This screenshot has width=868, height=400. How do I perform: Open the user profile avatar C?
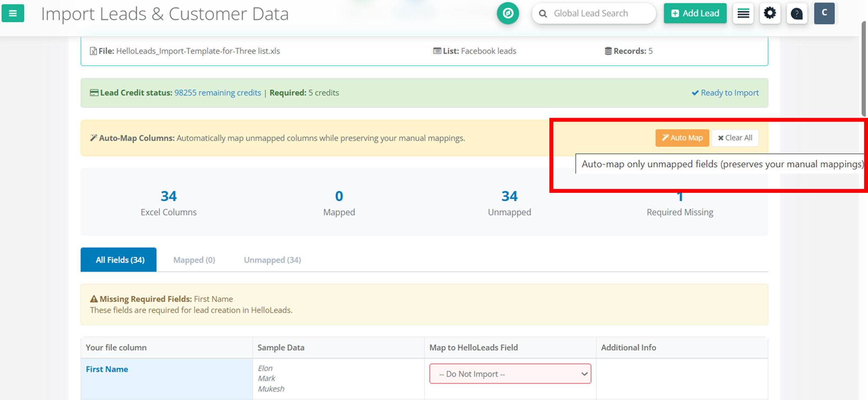pos(824,13)
